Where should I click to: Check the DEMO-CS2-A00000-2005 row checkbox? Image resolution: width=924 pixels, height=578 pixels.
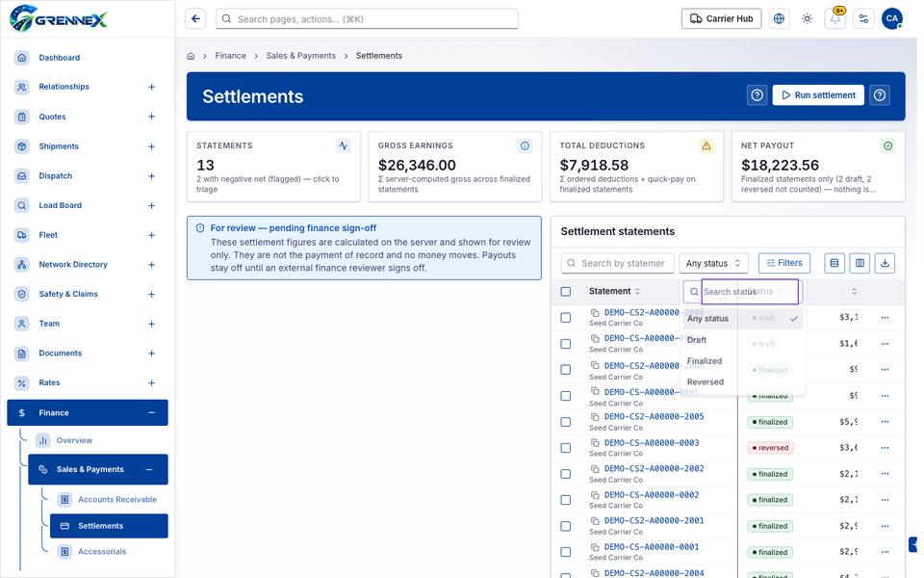(x=566, y=422)
